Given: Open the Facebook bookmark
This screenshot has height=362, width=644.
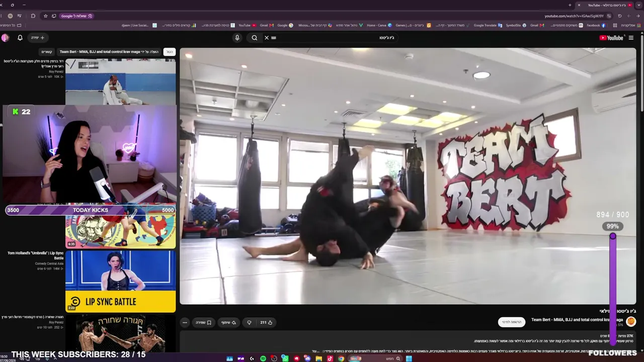Looking at the screenshot, I should coord(595,25).
